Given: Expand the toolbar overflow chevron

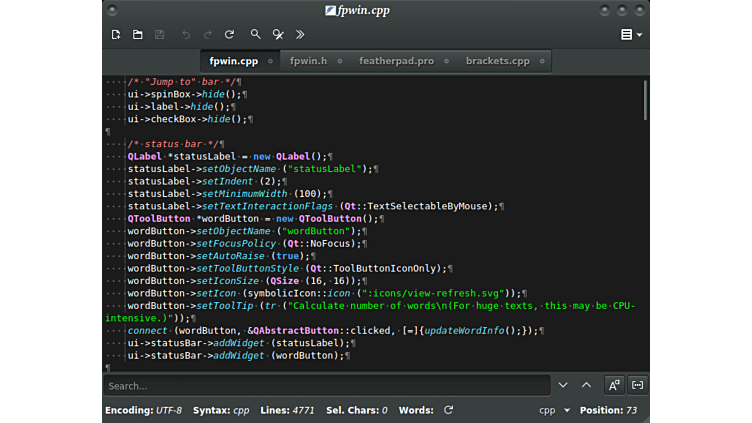Looking at the screenshot, I should point(300,34).
